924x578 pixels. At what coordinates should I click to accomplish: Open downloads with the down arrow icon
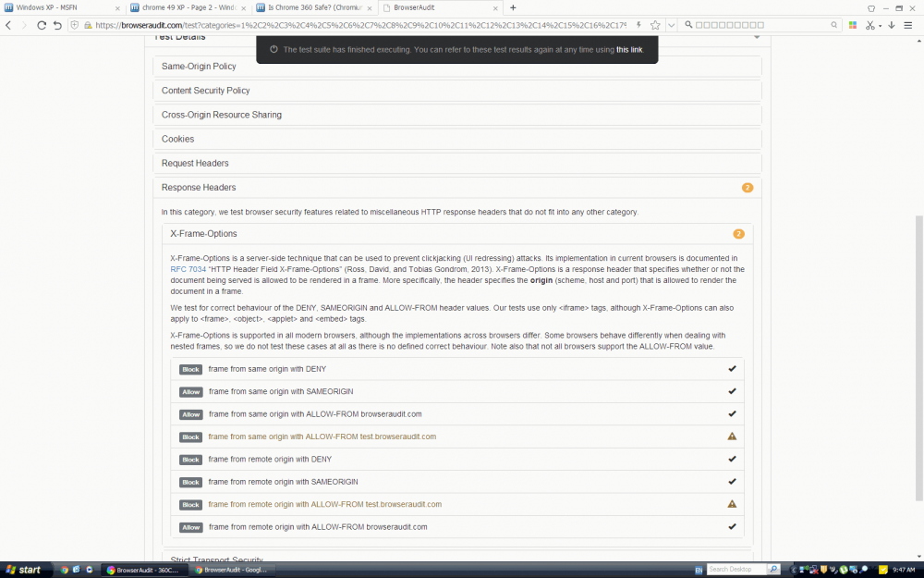pos(891,25)
